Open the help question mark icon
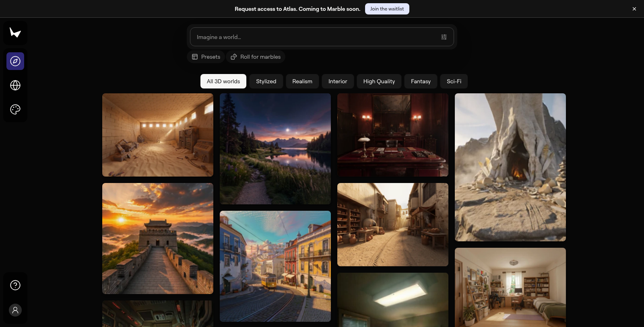 tap(15, 285)
